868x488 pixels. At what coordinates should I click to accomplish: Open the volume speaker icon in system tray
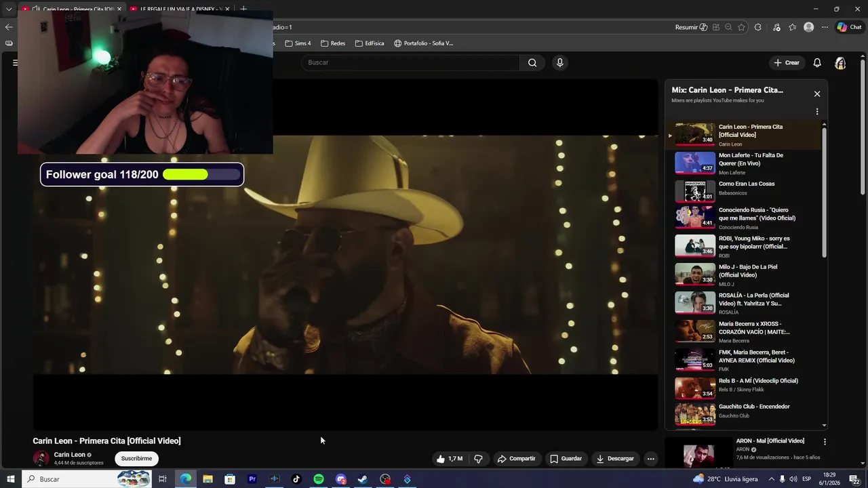click(793, 479)
